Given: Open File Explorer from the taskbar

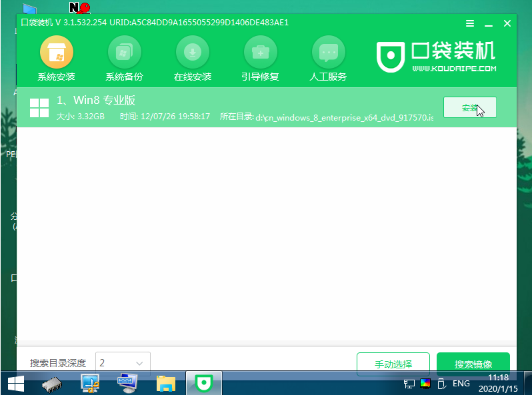Looking at the screenshot, I should [166, 384].
